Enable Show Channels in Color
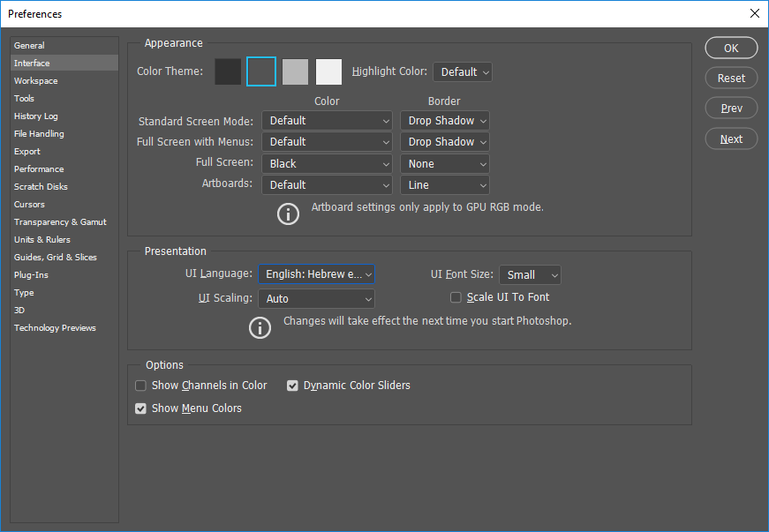This screenshot has width=769, height=532. [x=141, y=386]
